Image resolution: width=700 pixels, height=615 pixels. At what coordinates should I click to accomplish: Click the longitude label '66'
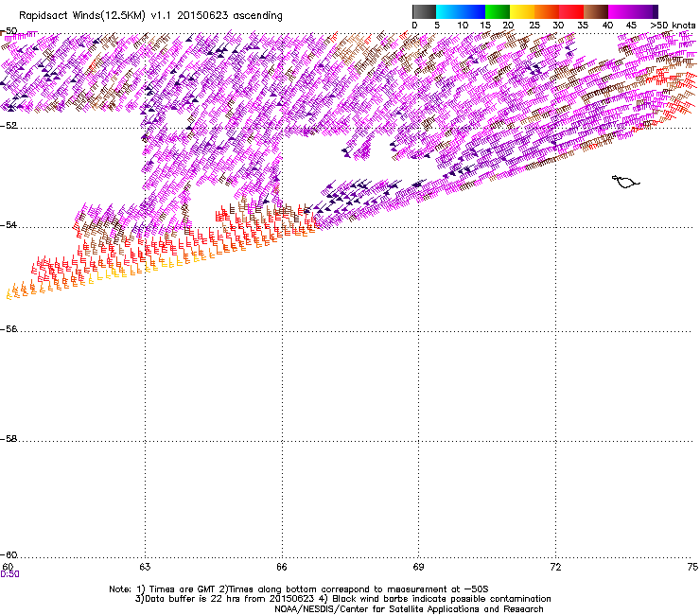point(282,567)
